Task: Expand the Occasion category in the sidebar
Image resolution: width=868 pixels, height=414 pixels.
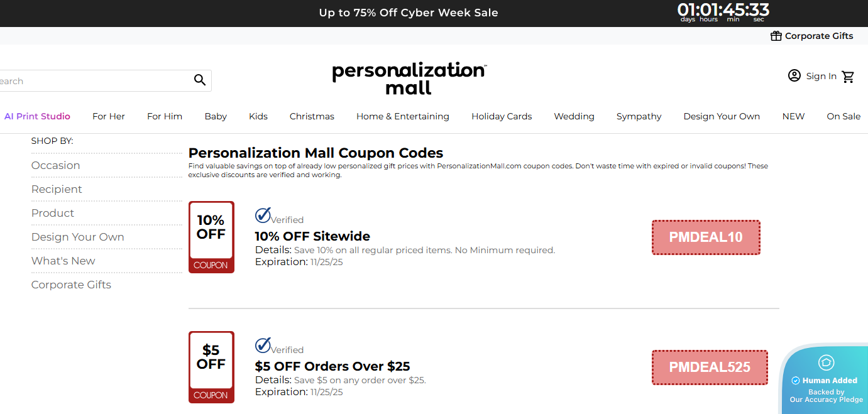Action: [55, 165]
